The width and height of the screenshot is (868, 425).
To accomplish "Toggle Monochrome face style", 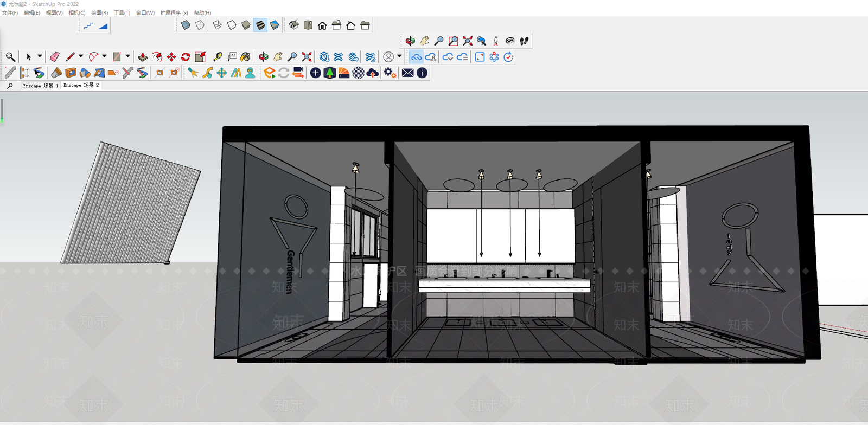I will (x=275, y=25).
